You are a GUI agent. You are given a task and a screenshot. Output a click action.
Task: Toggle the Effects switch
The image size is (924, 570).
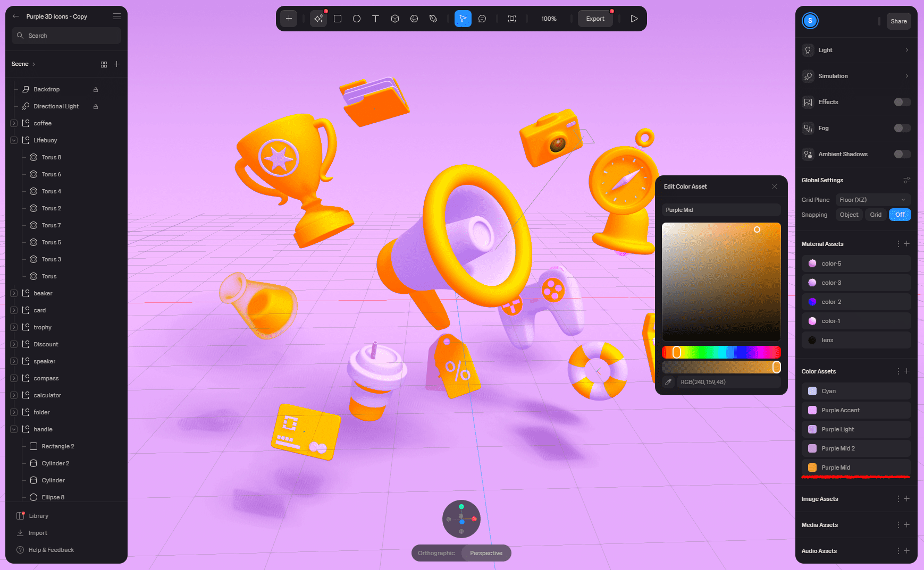(x=902, y=102)
